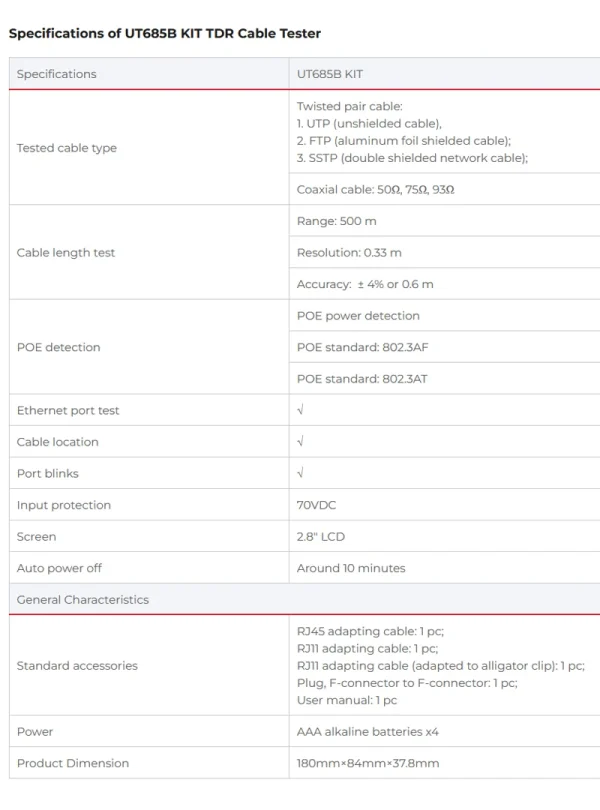This screenshot has width=600, height=810.
Task: Click the AAA alkaline batteries x4 cell
Action: [x=444, y=731]
